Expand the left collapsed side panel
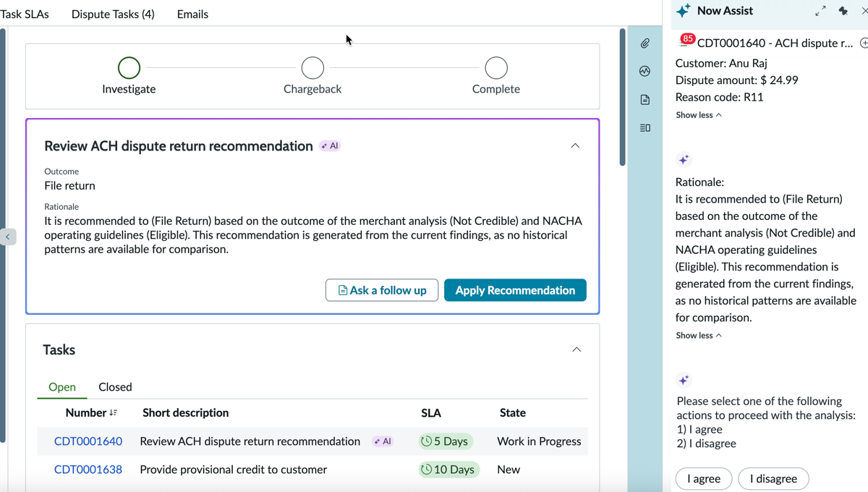Viewport: 868px width, 492px height. point(8,237)
